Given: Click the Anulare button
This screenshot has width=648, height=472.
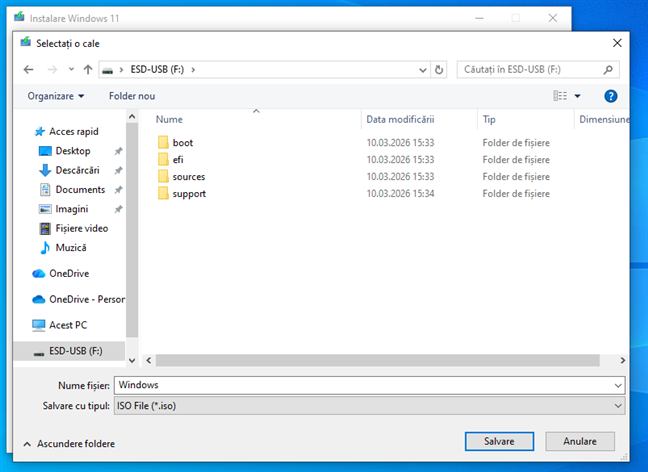Looking at the screenshot, I should pos(580,441).
